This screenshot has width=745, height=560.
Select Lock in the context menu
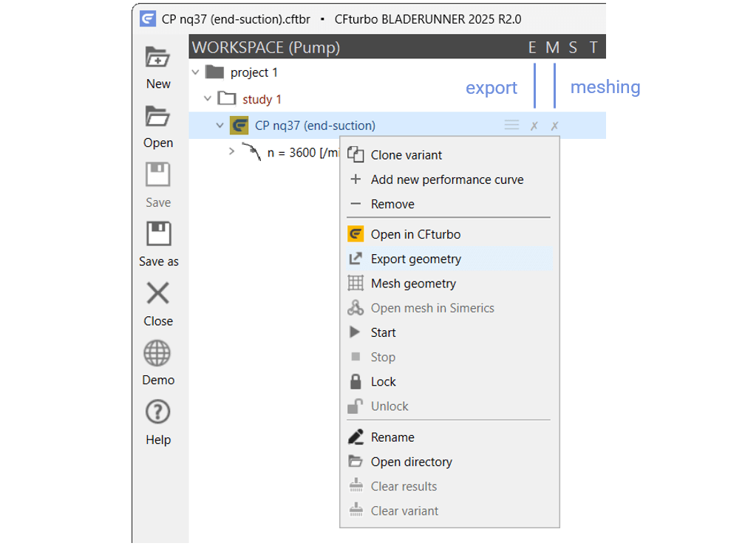click(x=449, y=382)
